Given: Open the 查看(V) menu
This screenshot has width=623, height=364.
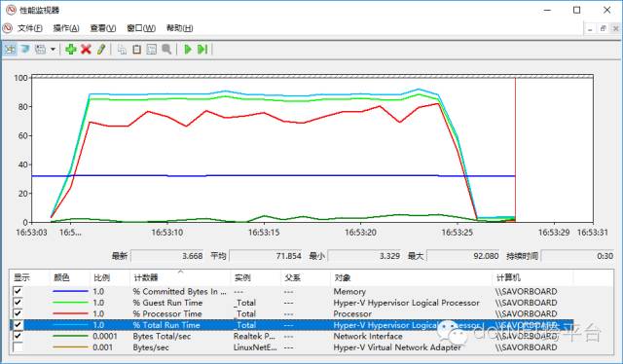Looking at the screenshot, I should 103,28.
